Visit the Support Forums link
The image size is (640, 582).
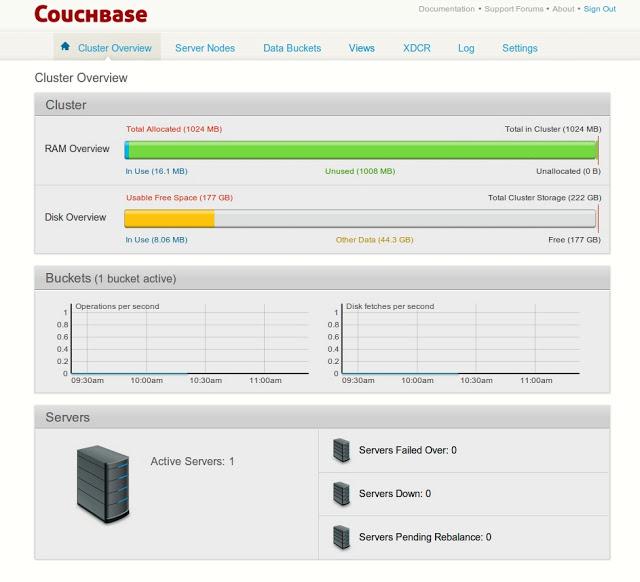point(514,9)
